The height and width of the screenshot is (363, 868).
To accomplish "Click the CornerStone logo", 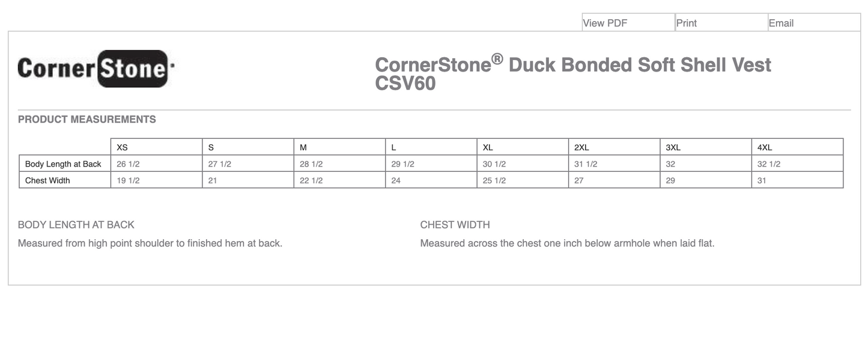I will click(95, 68).
